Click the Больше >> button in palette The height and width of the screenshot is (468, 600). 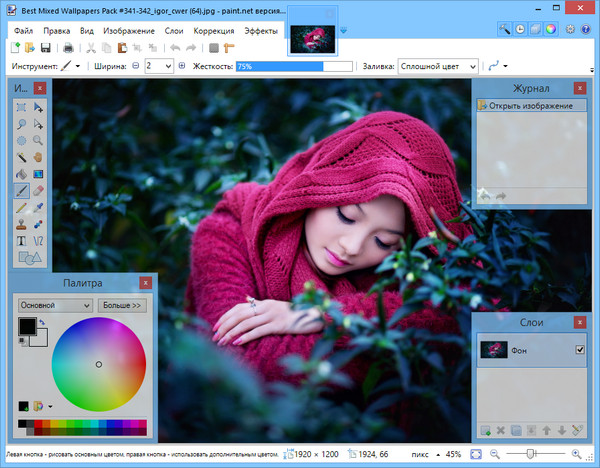coord(122,304)
